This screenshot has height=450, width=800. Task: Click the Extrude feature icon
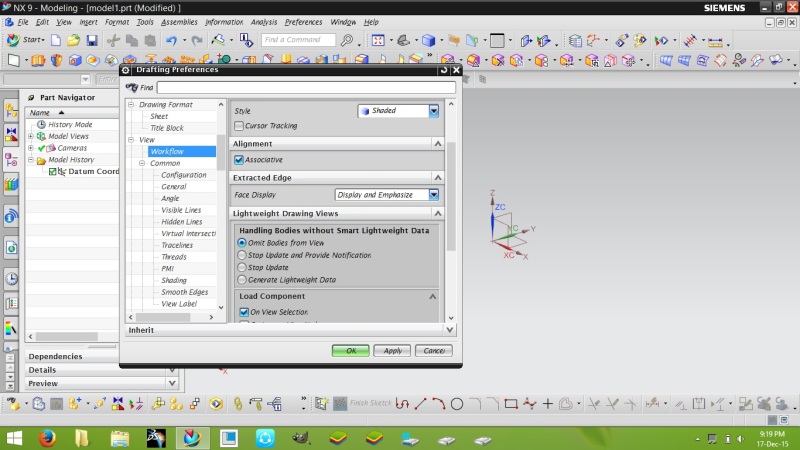[38, 61]
